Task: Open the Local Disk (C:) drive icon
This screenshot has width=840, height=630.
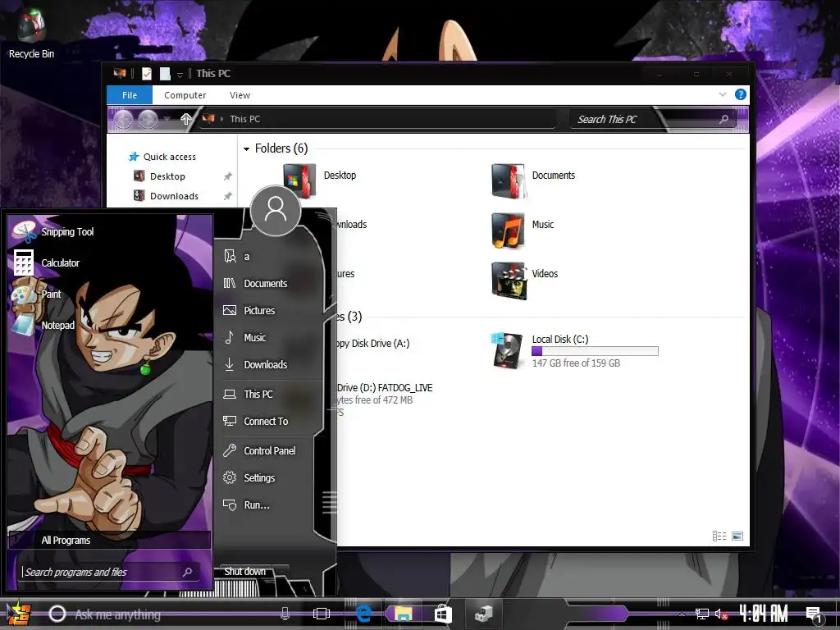Action: tap(507, 350)
